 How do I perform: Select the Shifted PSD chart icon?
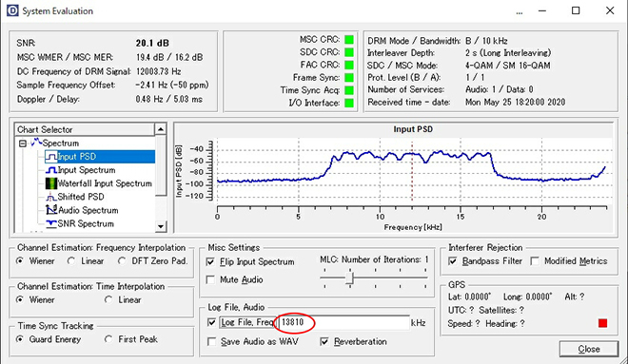coord(50,197)
